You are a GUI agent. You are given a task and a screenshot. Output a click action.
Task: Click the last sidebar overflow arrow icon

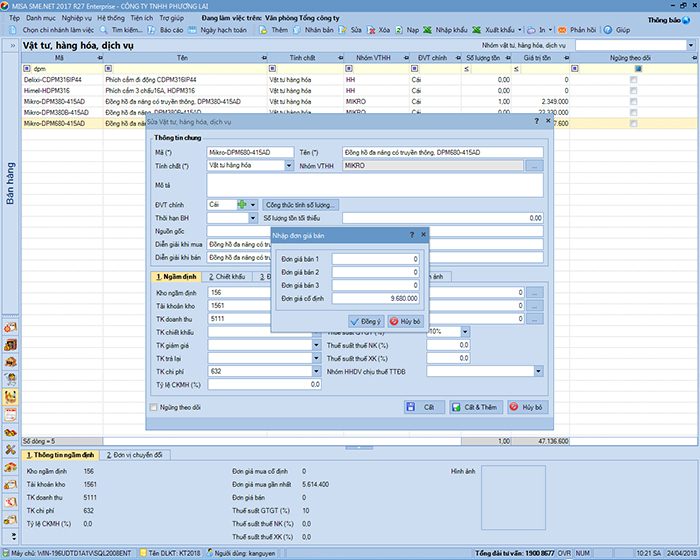(13, 536)
